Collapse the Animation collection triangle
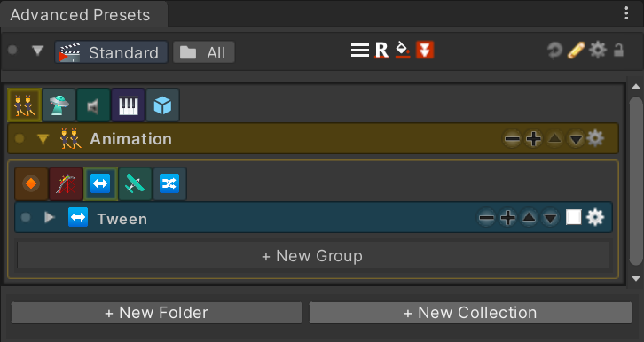Screen dimensions: 644x342 tap(43, 139)
